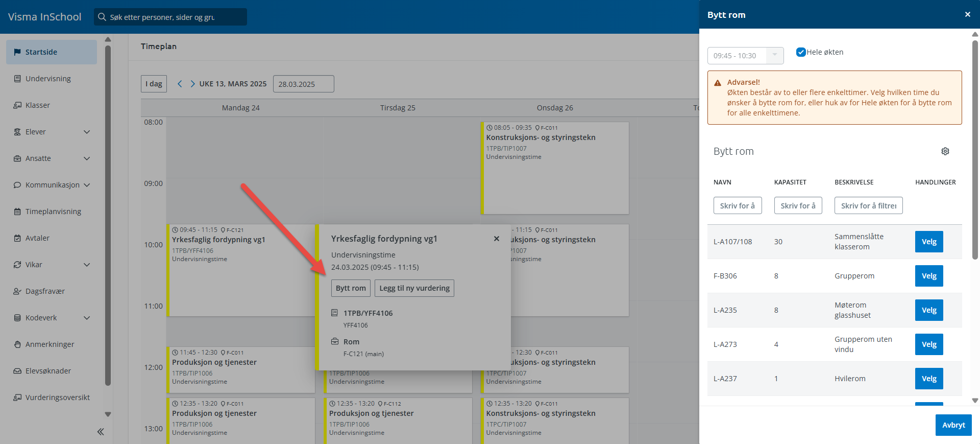The image size is (980, 444).
Task: Go to previous week arrow
Action: point(180,84)
